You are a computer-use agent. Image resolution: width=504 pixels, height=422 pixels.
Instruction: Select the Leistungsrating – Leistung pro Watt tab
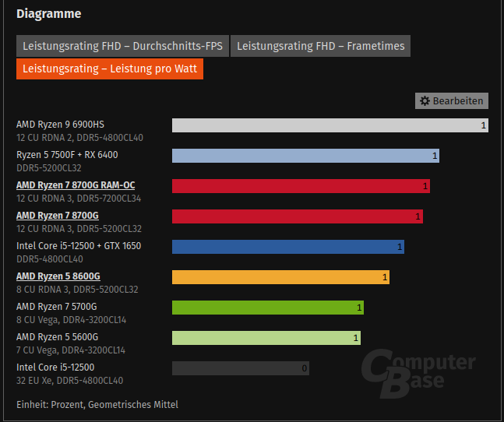click(110, 69)
